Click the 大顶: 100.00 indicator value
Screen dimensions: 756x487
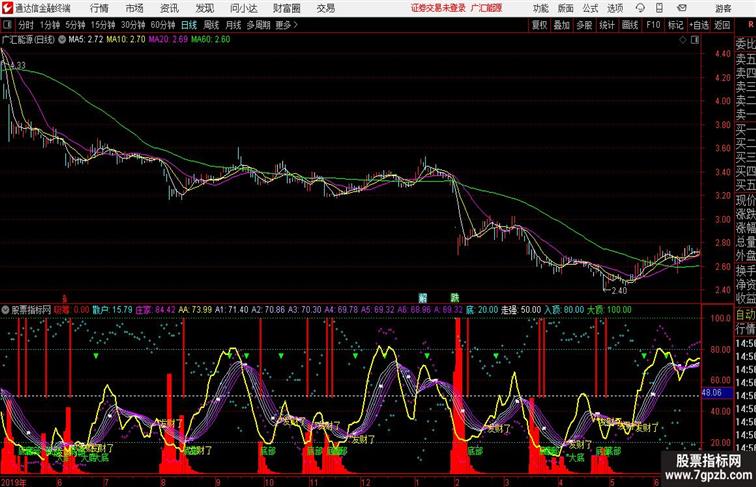609,310
